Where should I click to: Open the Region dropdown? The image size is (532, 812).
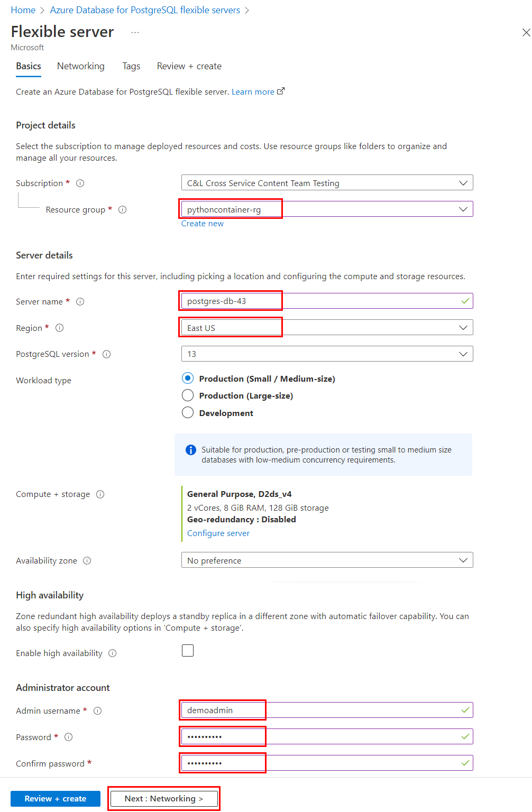point(464,327)
